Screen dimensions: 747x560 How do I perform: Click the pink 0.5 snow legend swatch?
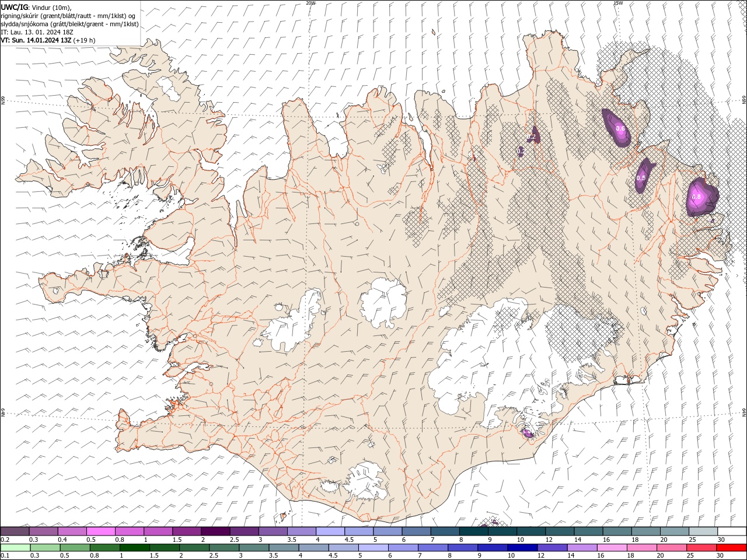coord(101,531)
